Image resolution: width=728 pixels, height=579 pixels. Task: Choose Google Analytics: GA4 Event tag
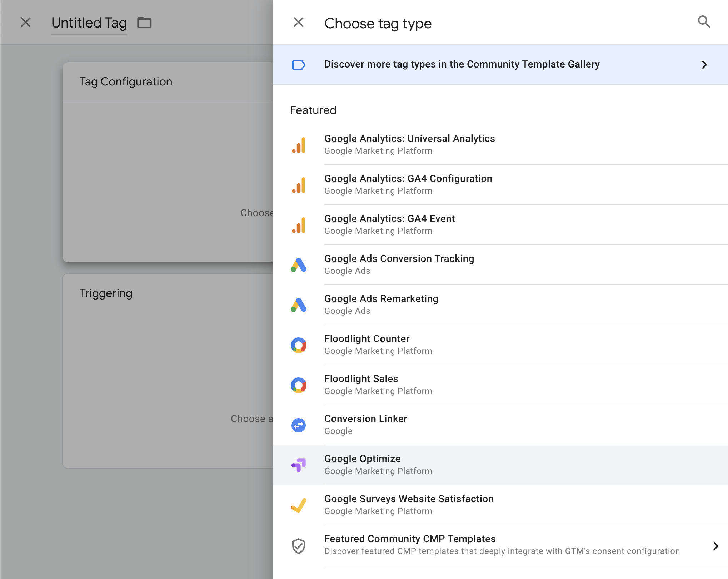coord(500,225)
